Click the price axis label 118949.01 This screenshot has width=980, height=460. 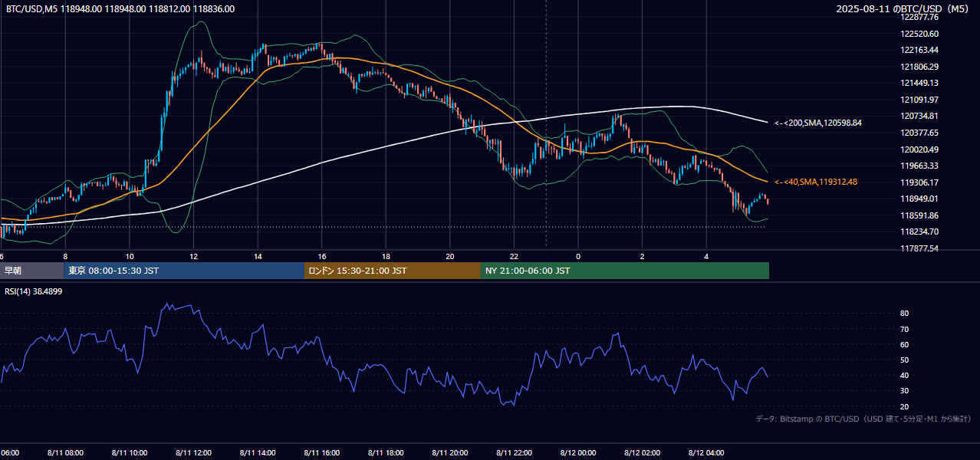(x=919, y=199)
